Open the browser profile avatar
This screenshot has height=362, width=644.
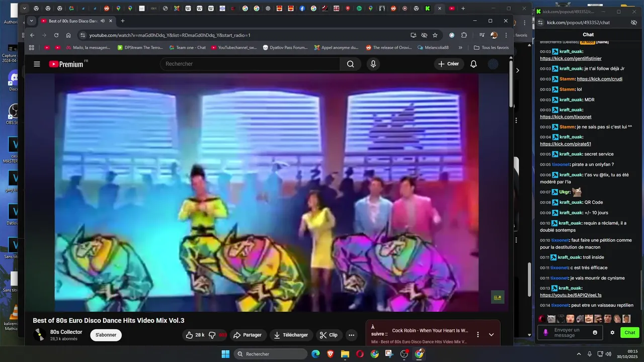pyautogui.click(x=494, y=35)
